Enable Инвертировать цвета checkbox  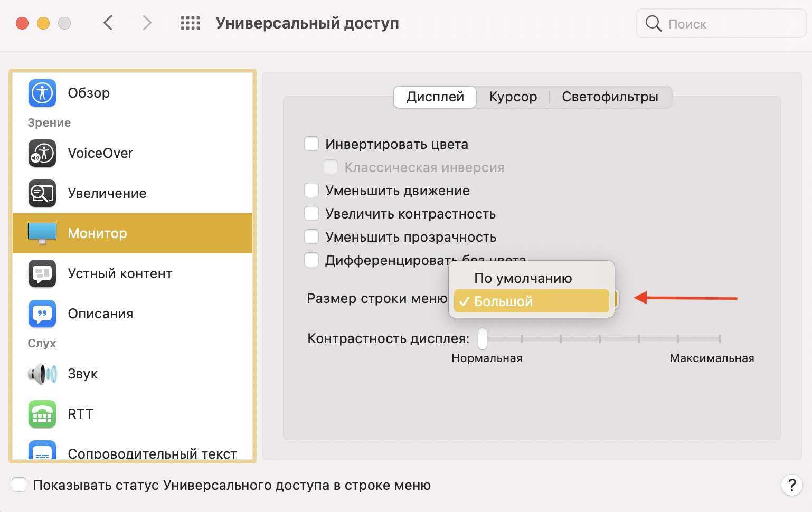coord(311,144)
